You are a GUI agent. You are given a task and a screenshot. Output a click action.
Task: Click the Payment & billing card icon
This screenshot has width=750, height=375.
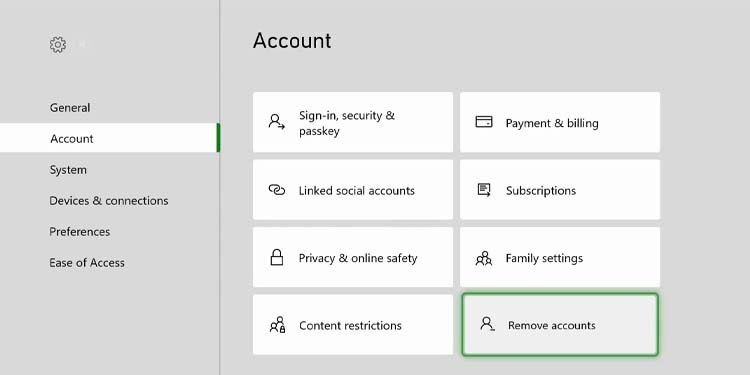pyautogui.click(x=484, y=121)
